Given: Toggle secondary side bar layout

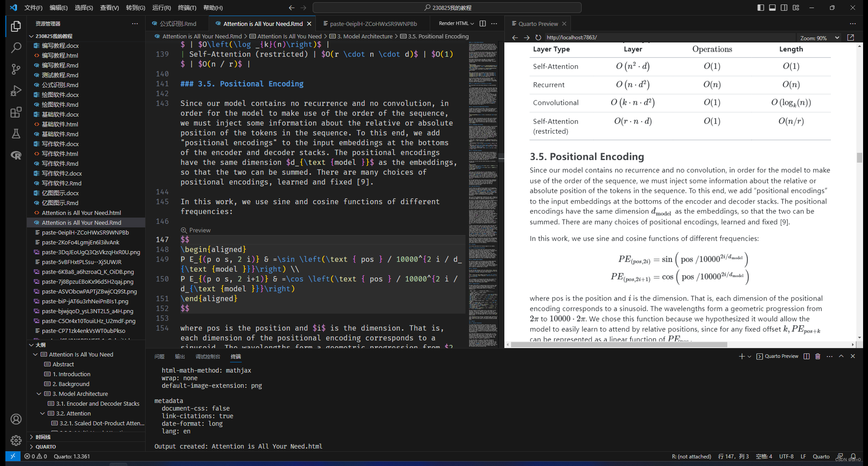Looking at the screenshot, I should [784, 8].
